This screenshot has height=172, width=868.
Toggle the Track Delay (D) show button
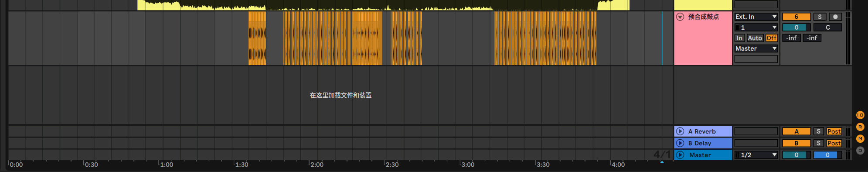click(860, 151)
